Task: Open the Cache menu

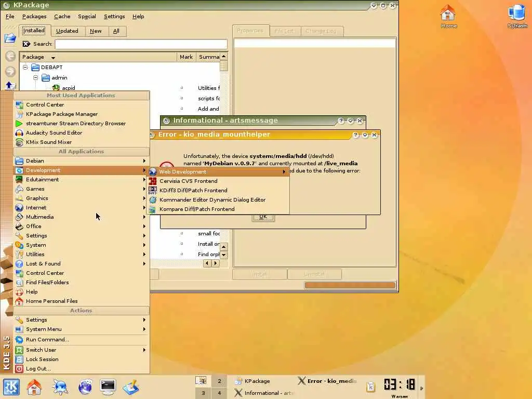Action: pos(62,16)
